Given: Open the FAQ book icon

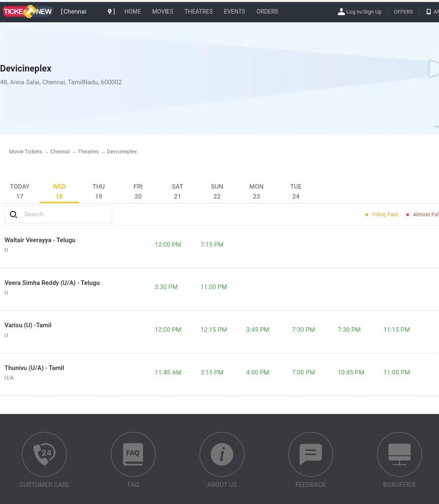Looking at the screenshot, I should point(133,454).
